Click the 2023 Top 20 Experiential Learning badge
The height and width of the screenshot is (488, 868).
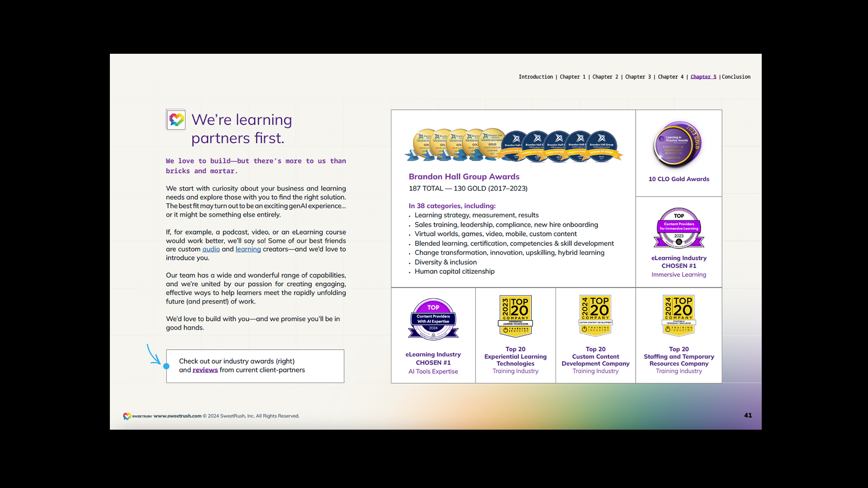515,316
